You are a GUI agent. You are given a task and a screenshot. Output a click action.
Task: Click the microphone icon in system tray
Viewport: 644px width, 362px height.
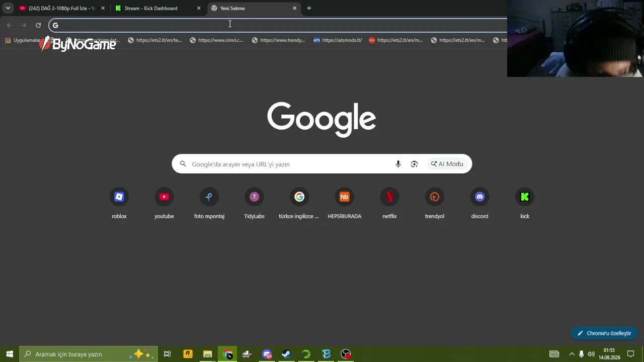[x=582, y=354]
